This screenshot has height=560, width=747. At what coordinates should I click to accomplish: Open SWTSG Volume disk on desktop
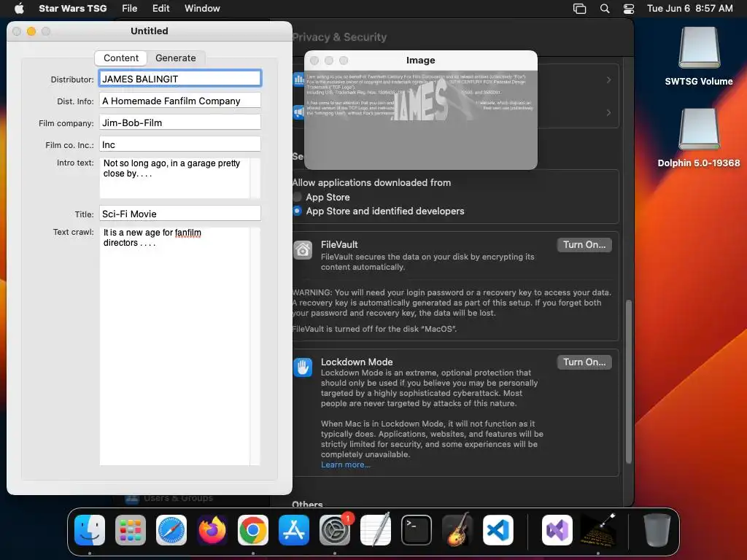pyautogui.click(x=699, y=57)
